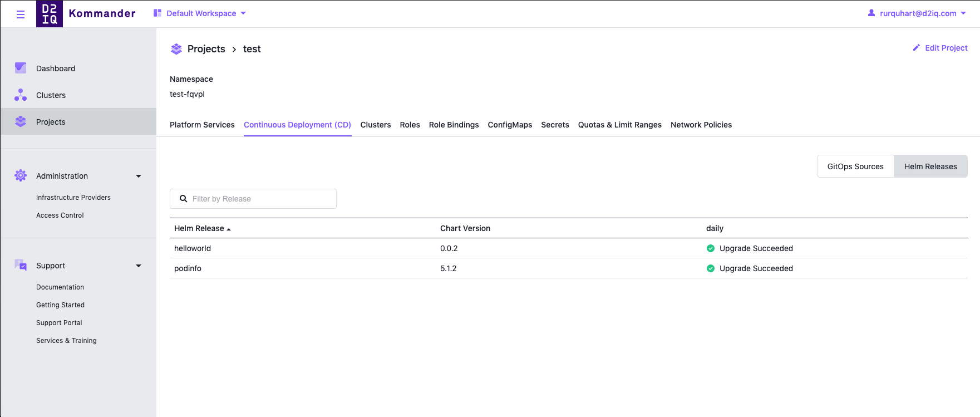
Task: Open the Secrets tab
Action: [555, 125]
